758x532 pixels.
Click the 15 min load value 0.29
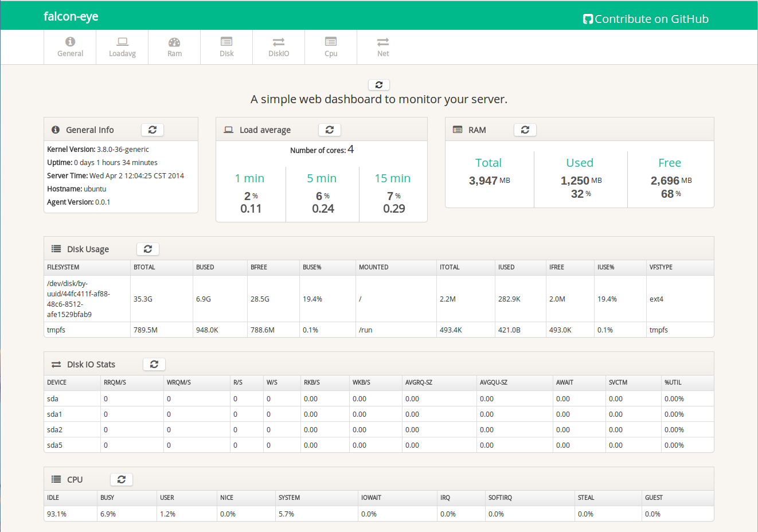point(394,209)
